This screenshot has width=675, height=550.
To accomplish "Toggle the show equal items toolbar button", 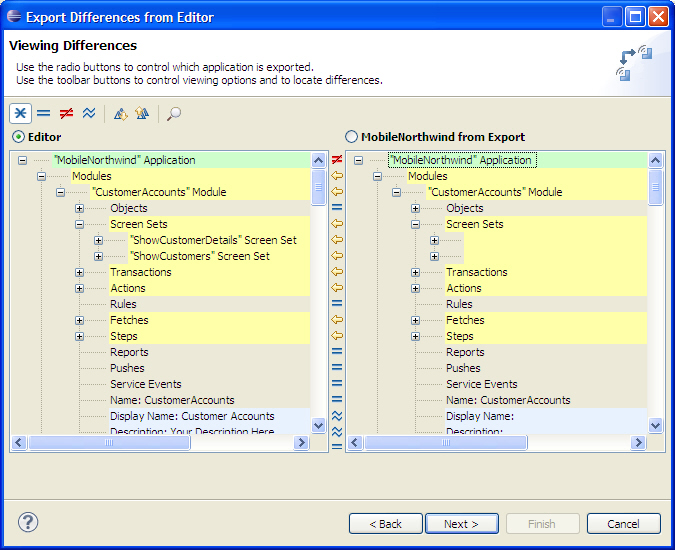I will click(x=43, y=114).
